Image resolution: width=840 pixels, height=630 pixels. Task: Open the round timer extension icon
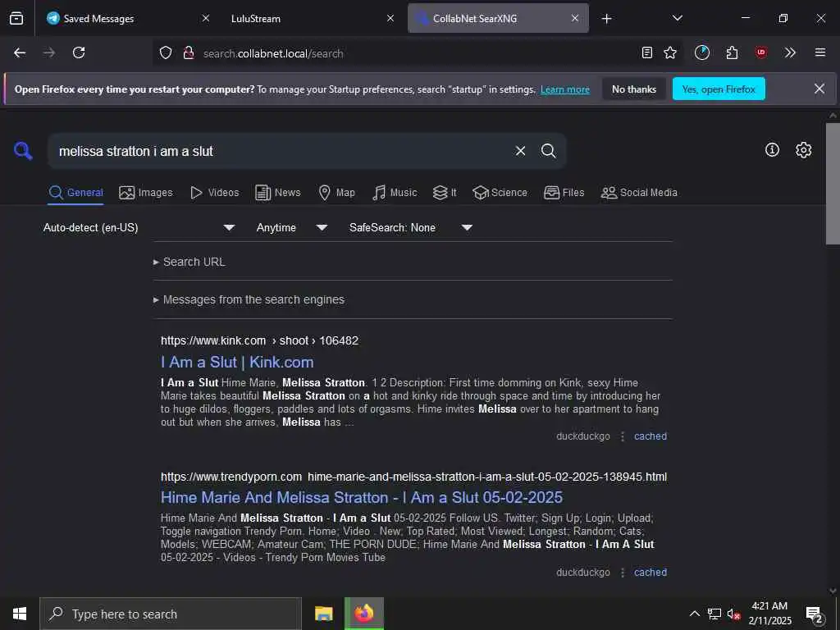[702, 52]
